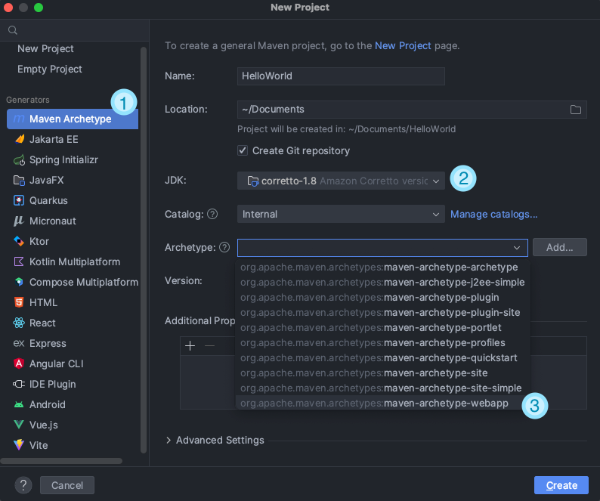Choose maven-archetype-plugin-site entry

pos(383,313)
